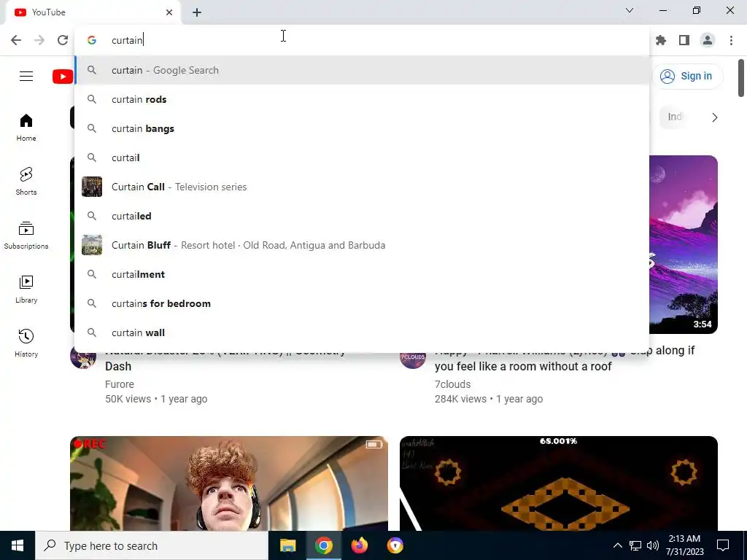Click the browser back arrow
Image resolution: width=747 pixels, height=560 pixels.
(x=16, y=40)
